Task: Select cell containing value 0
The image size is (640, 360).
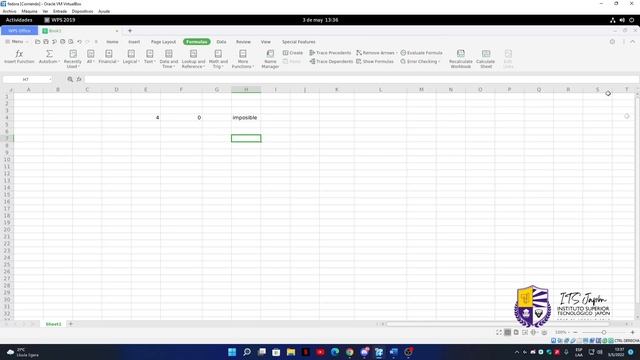Action: 181,118
